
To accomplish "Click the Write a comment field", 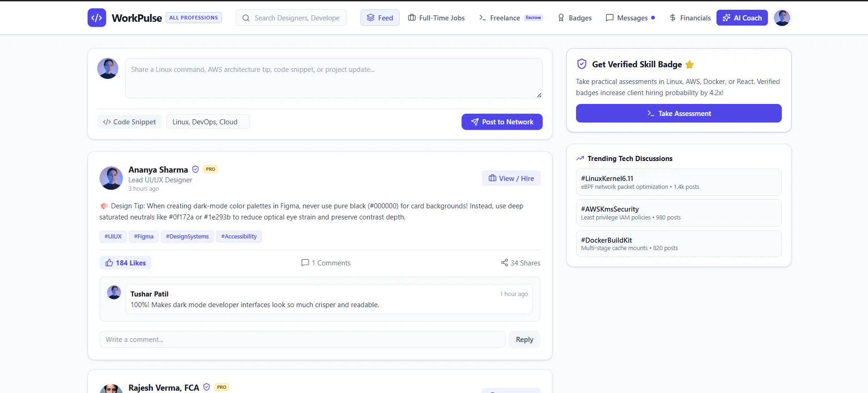I will tap(302, 339).
